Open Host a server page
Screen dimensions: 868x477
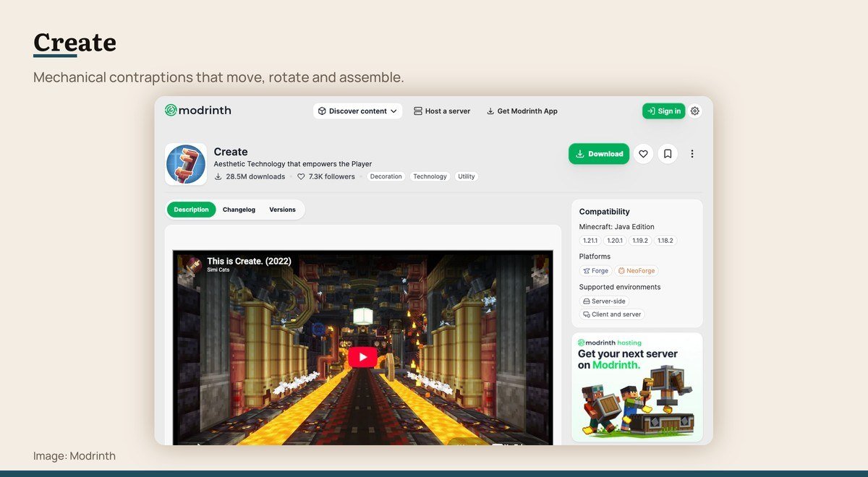click(x=441, y=111)
